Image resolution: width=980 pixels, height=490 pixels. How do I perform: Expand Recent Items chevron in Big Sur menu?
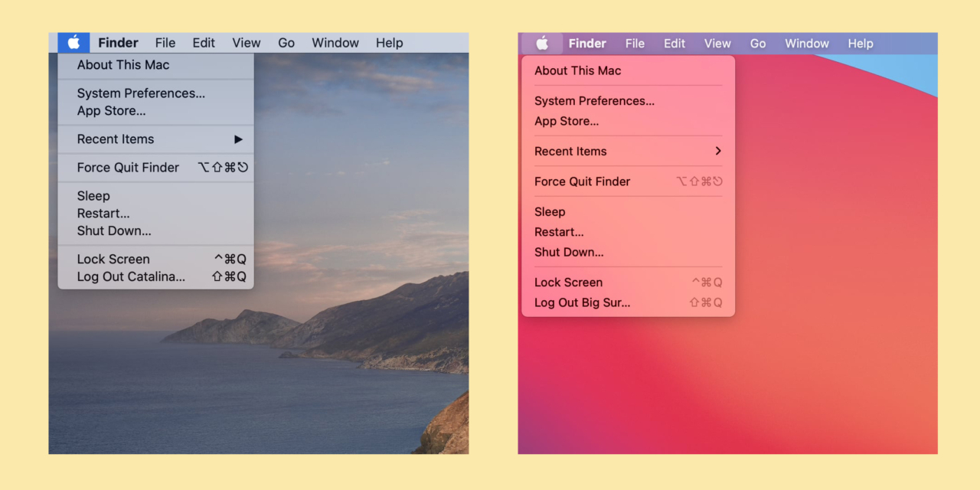[x=717, y=152]
